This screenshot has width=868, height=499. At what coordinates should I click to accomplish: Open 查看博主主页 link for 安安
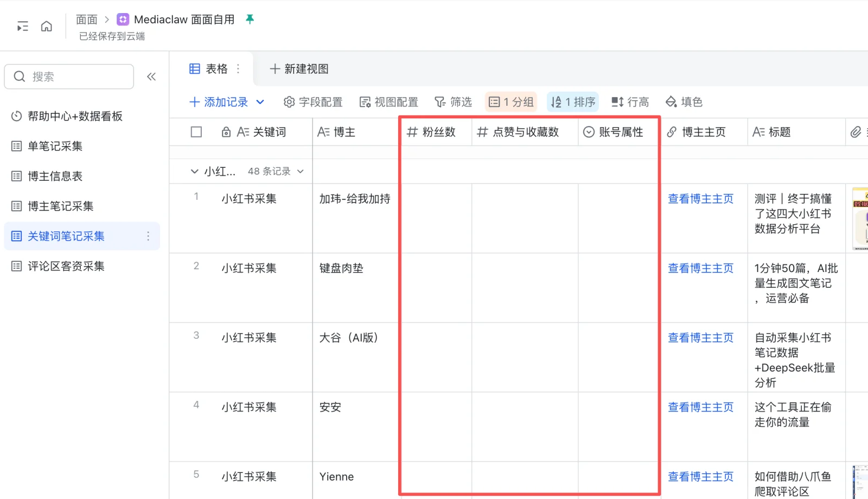pos(700,407)
